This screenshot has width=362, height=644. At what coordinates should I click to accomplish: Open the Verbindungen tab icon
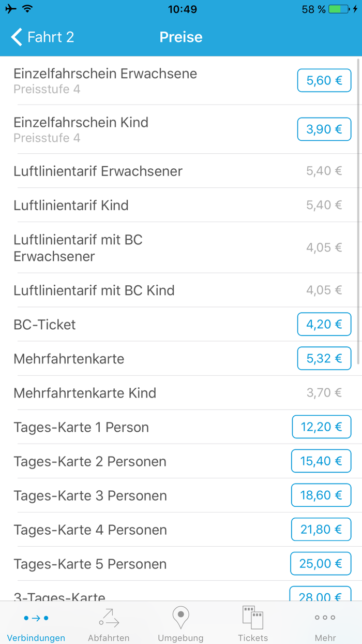pos(35,619)
